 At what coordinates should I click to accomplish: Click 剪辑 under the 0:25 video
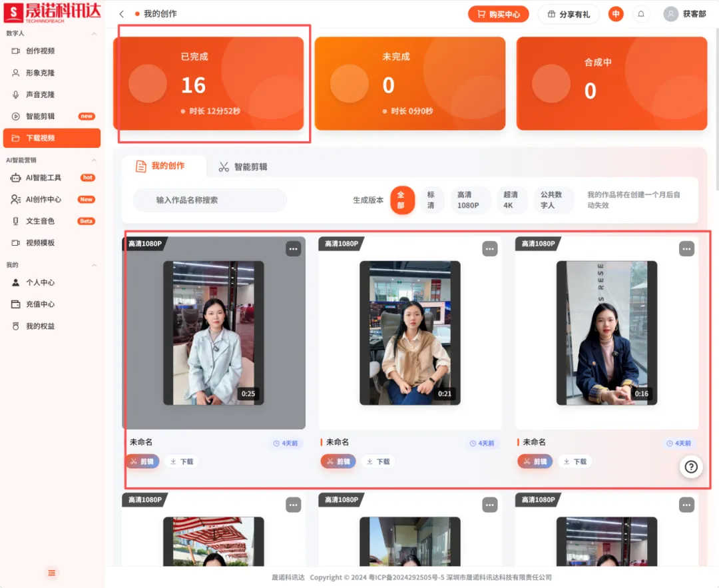142,461
